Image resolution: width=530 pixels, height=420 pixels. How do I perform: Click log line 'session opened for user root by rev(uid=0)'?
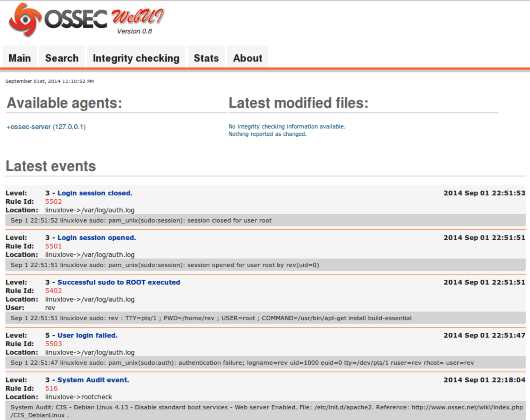[265, 265]
